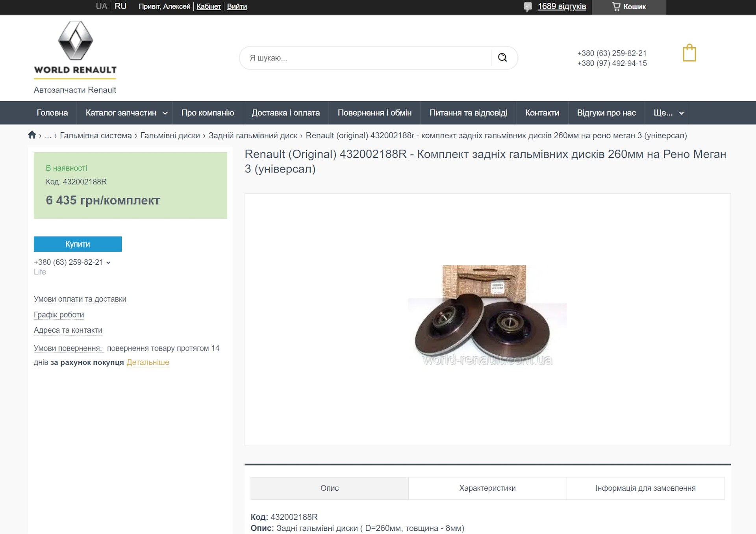Click the home breadcrumb icon

click(32, 135)
